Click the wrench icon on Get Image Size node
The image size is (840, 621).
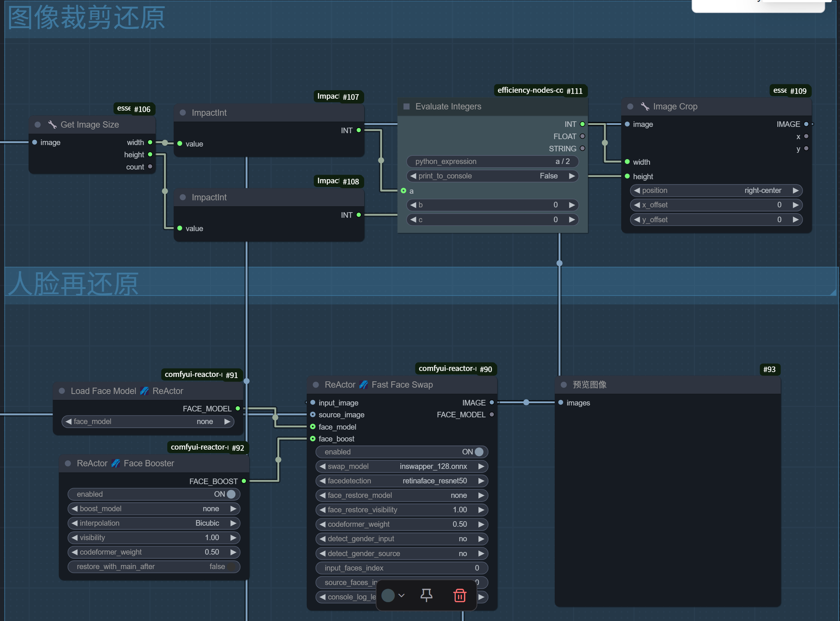pos(52,124)
